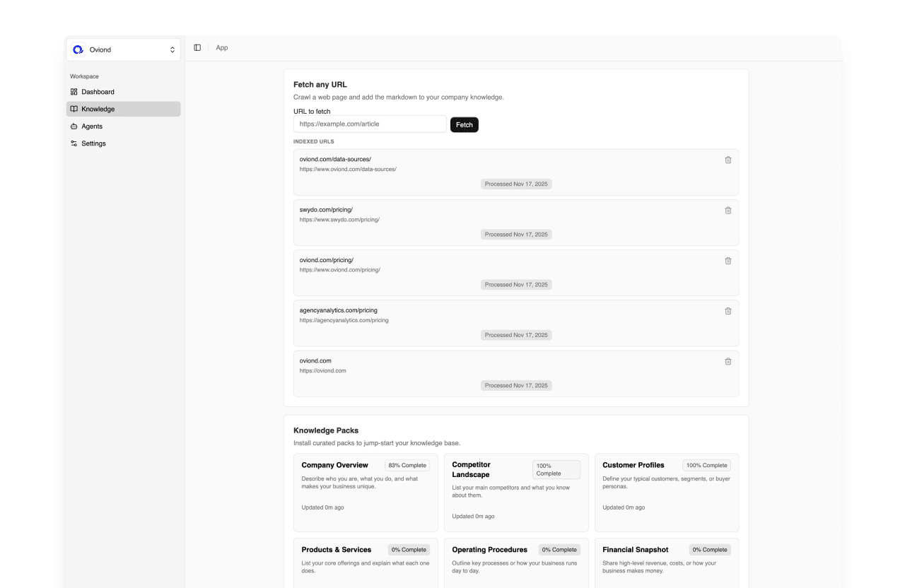Open the workspace switcher dropdown

point(172,49)
